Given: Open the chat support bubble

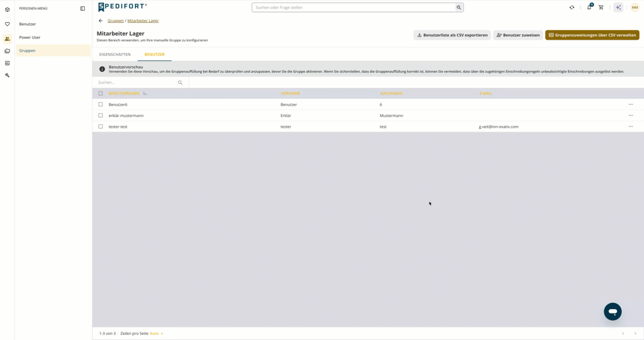Looking at the screenshot, I should coord(613,312).
